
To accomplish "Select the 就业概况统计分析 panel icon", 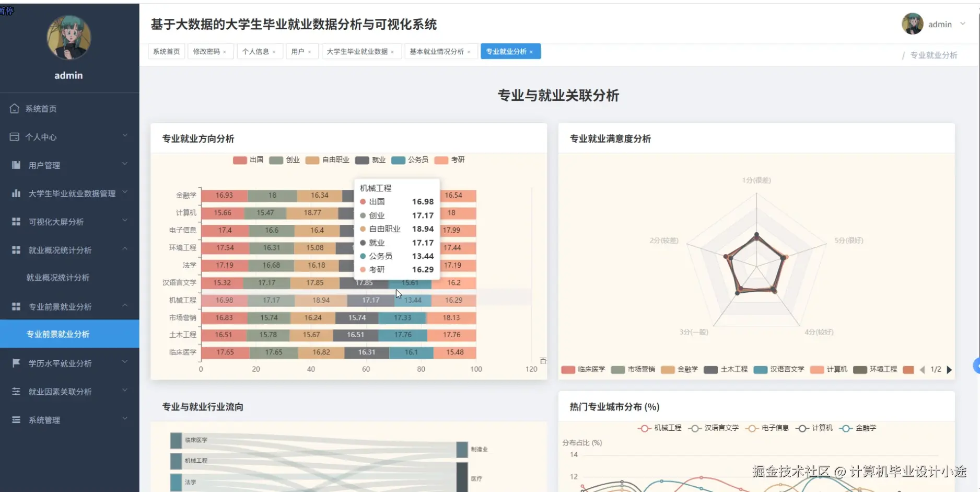I will [15, 249].
